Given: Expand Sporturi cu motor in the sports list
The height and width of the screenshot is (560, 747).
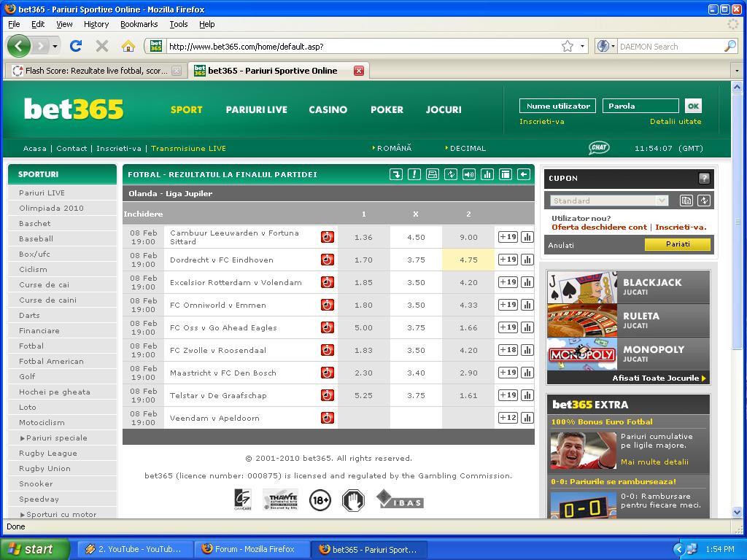Looking at the screenshot, I should [58, 514].
